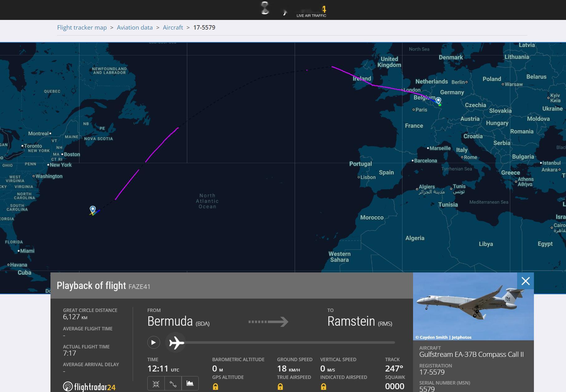
Task: Click the airplane playback position handle
Action: click(x=176, y=343)
